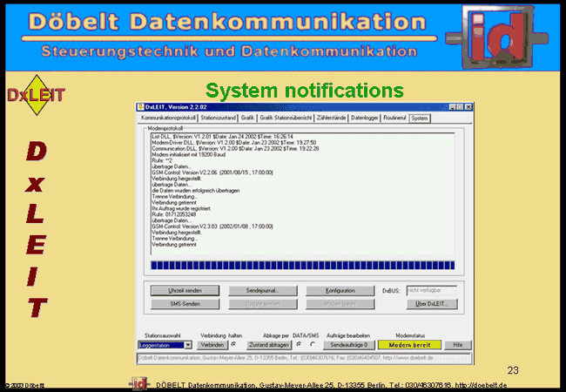This screenshot has height=392, width=566.
Task: Click the 'Sendeaufträge 0' button
Action: 349,345
